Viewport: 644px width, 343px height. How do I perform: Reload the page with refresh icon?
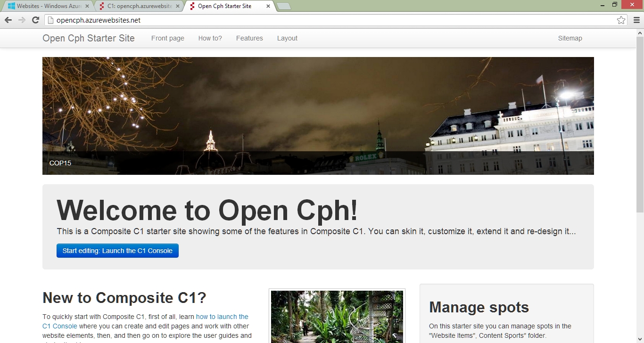[35, 20]
